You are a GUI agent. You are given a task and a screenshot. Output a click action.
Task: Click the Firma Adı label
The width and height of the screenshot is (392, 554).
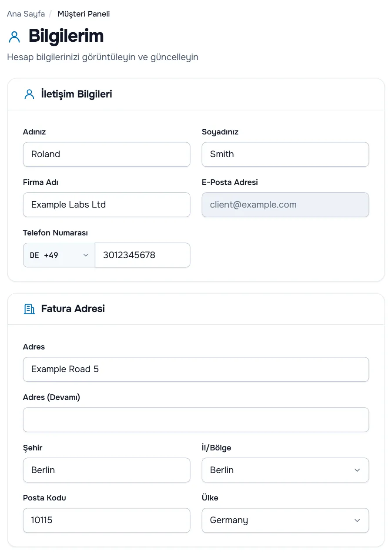click(40, 182)
